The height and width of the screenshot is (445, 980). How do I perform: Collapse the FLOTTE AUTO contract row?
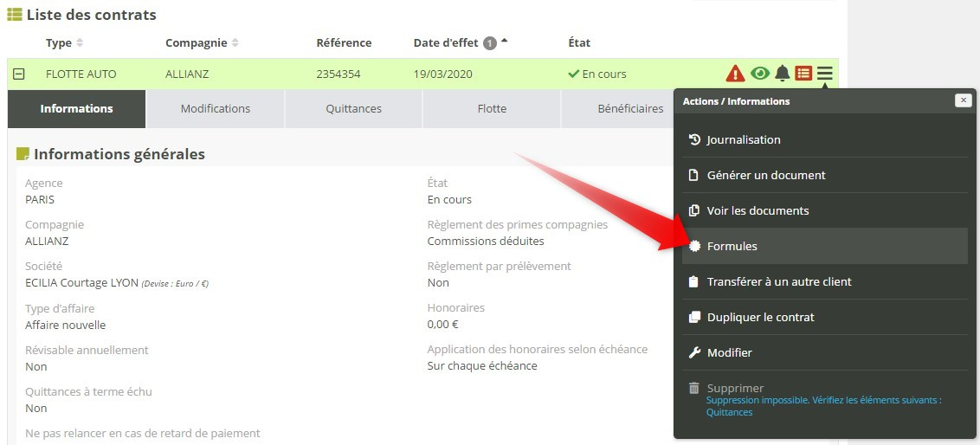point(18,74)
